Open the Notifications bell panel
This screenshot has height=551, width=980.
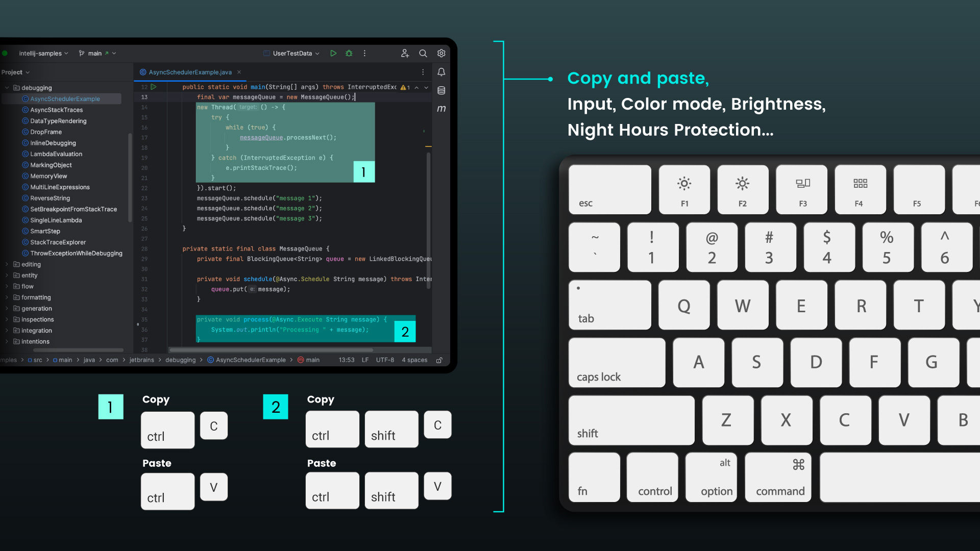point(442,72)
